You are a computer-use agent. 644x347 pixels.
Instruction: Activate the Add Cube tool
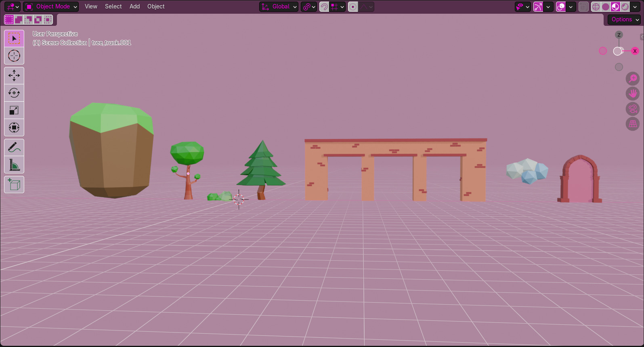[14, 184]
